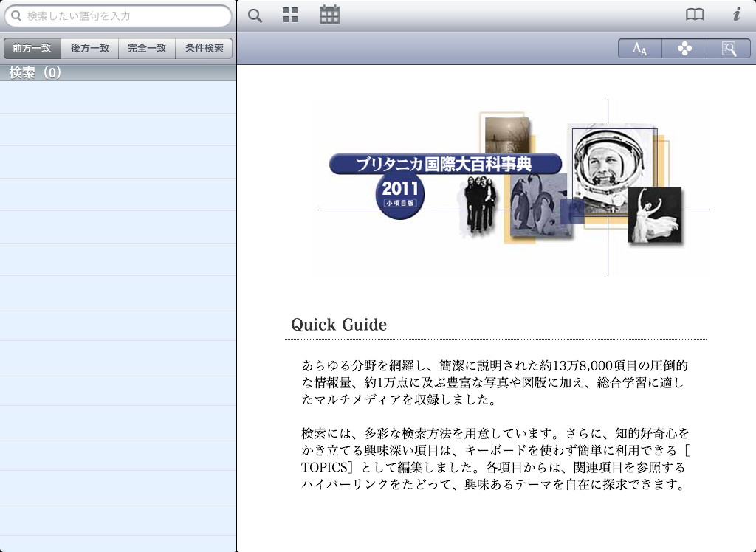Switch to 後方一致 suffix match mode
Screen dimensions: 756x552
[89, 49]
